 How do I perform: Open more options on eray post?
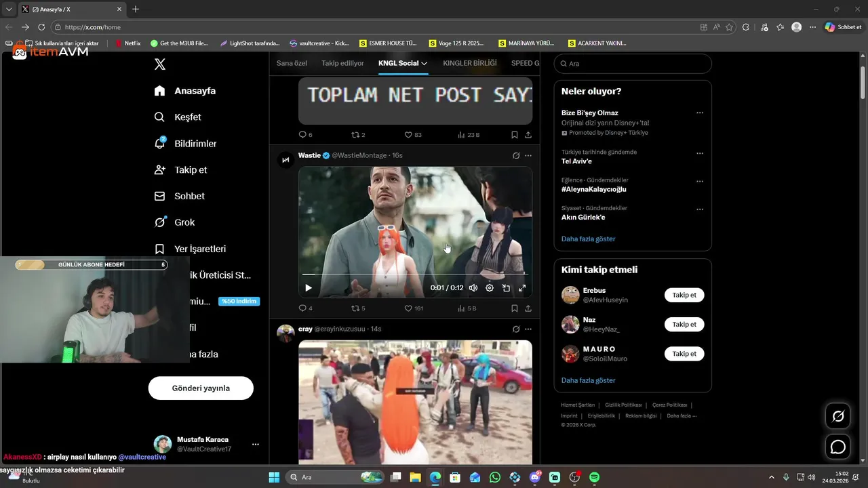pos(528,329)
